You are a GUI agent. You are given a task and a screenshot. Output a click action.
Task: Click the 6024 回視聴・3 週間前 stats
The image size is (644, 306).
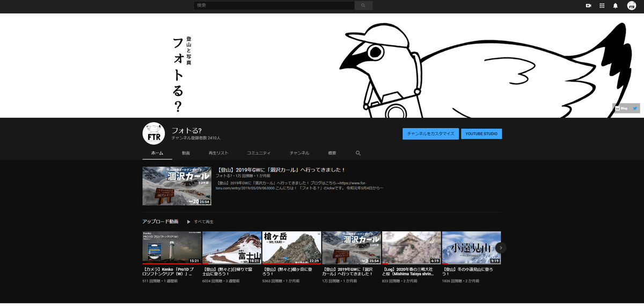[221, 281]
